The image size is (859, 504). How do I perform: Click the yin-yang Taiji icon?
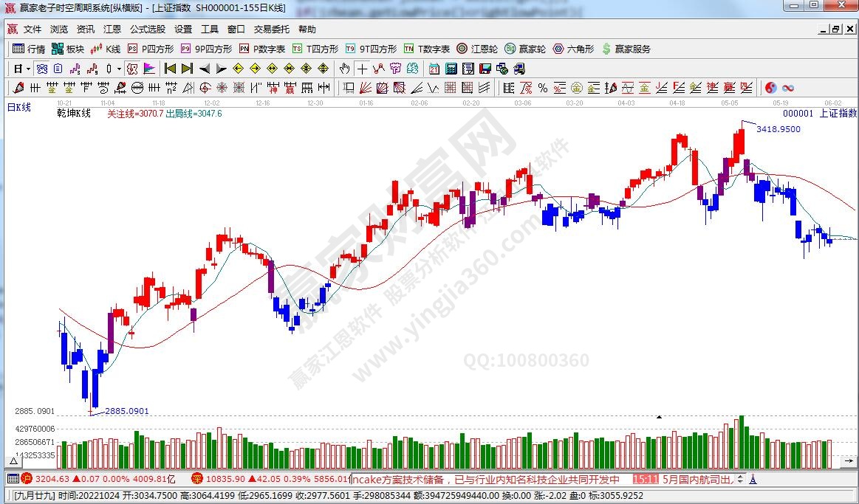pos(771,88)
